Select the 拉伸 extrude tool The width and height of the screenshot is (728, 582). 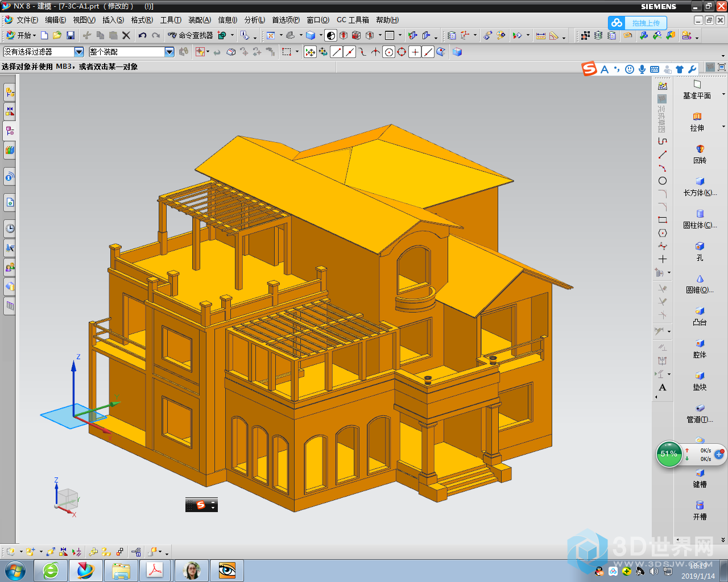click(697, 122)
